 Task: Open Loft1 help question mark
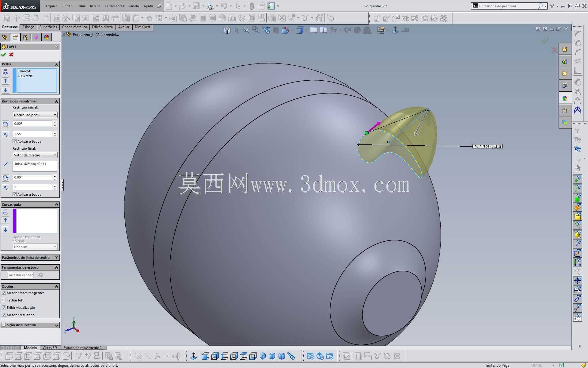click(x=56, y=47)
